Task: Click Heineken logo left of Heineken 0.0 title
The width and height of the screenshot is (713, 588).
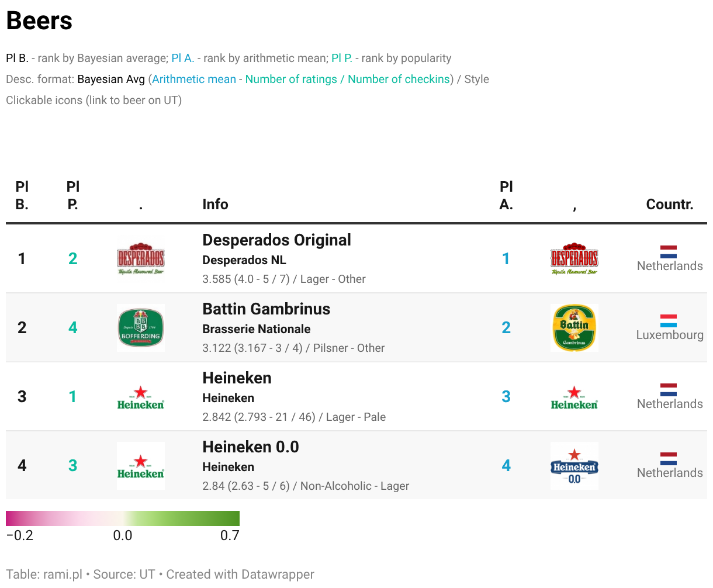Action: coord(141,465)
